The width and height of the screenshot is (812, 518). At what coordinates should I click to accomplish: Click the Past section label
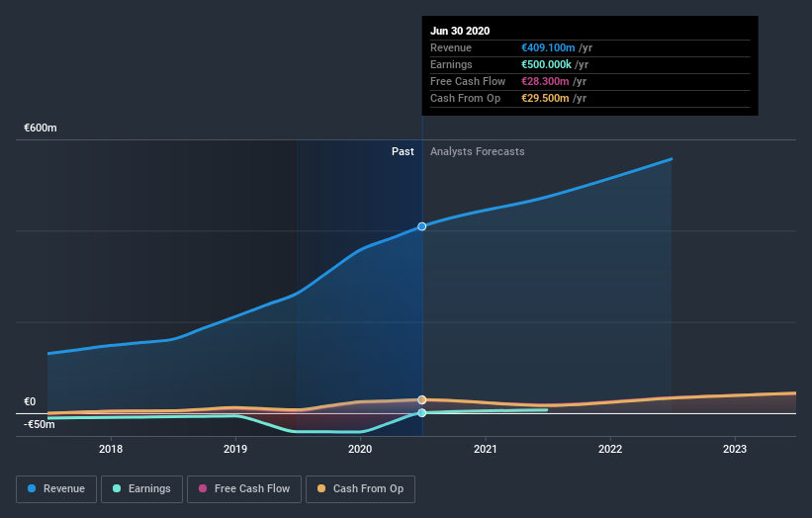pos(403,151)
